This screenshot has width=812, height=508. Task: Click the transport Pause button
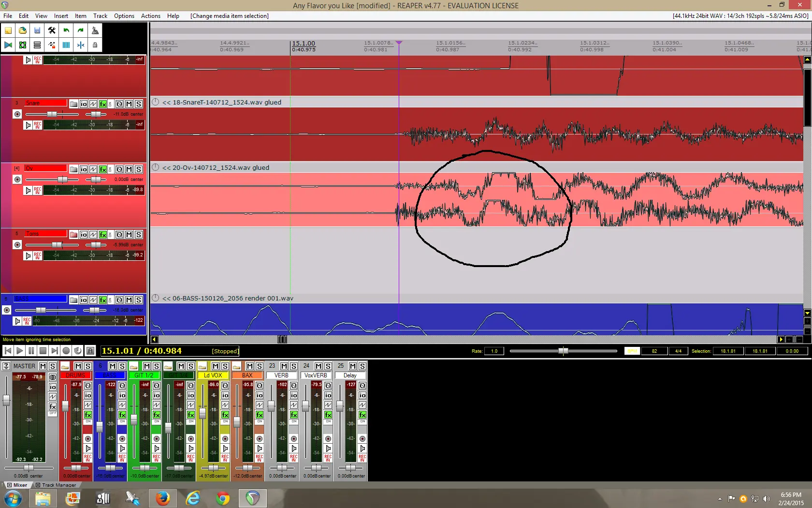(x=31, y=351)
